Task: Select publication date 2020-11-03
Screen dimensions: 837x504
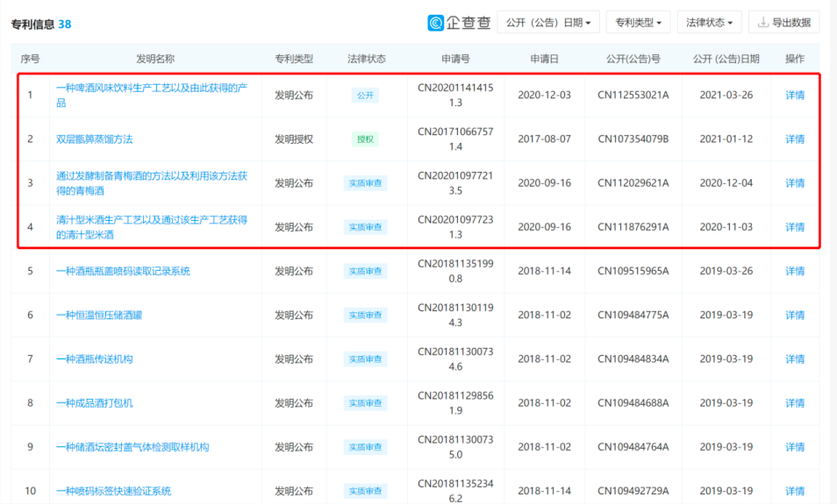Action: [726, 227]
